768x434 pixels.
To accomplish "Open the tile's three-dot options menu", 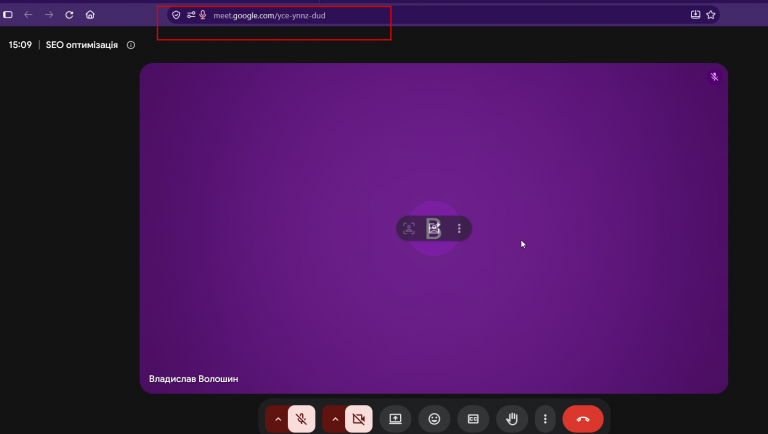I will click(459, 228).
